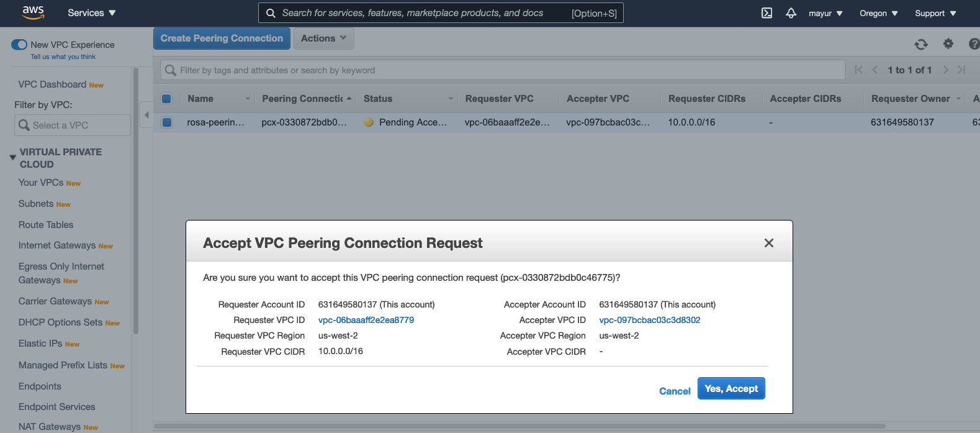Expand the Oregon region dropdown
The image size is (980, 433).
pyautogui.click(x=878, y=13)
